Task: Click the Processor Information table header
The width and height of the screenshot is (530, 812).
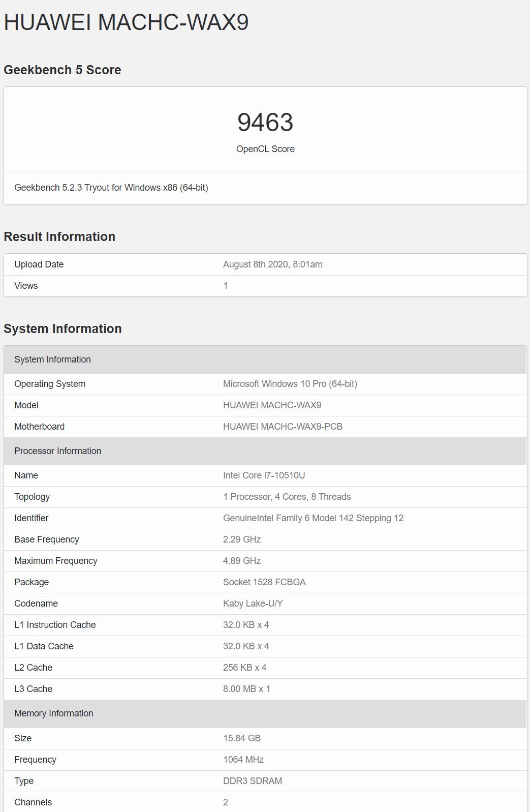Action: coord(265,451)
